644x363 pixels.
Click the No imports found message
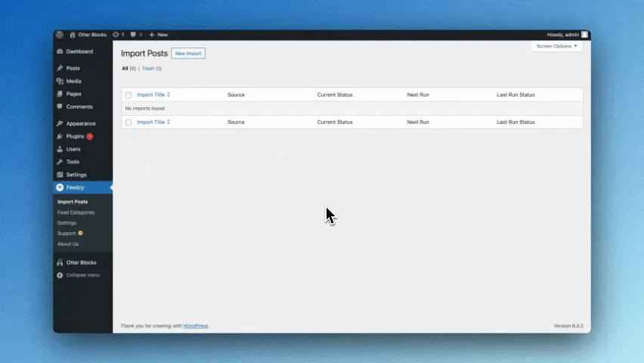144,109
